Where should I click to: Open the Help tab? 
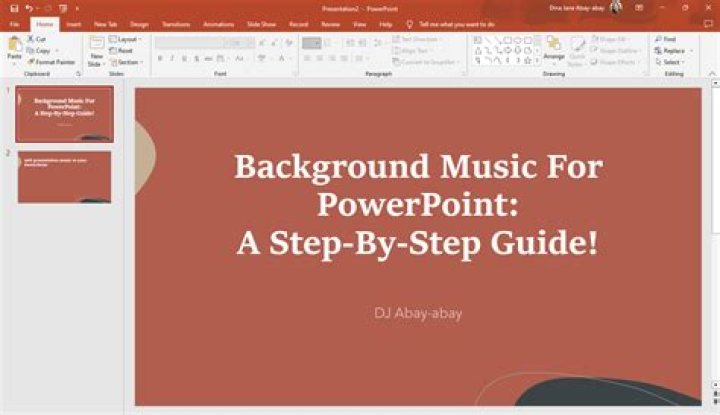386,24
